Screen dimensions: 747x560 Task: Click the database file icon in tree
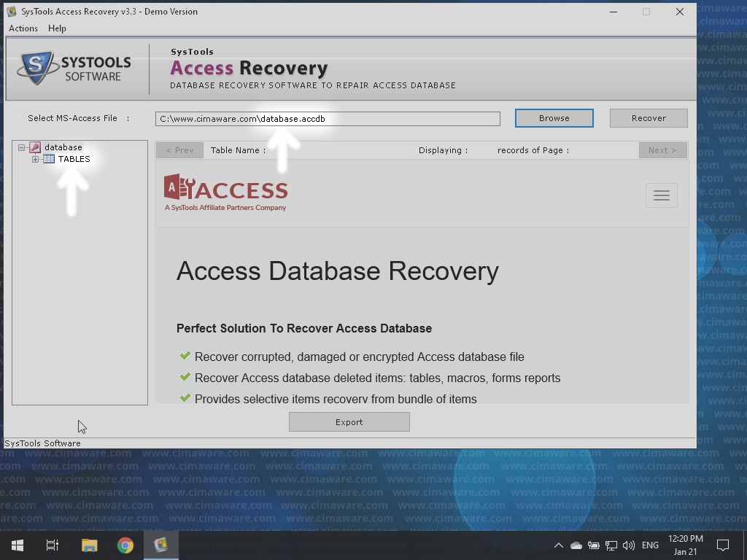(x=34, y=147)
